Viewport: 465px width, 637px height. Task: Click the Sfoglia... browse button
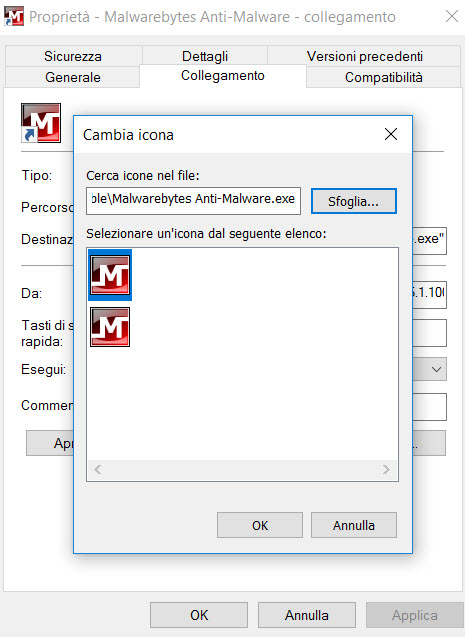[x=354, y=201]
